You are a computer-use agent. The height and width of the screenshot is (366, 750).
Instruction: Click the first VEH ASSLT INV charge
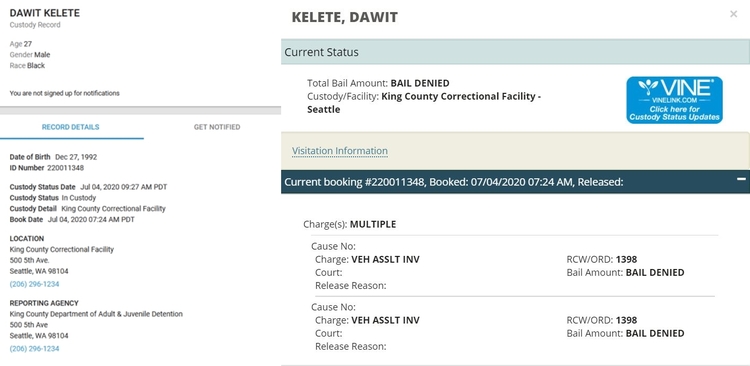pos(385,260)
